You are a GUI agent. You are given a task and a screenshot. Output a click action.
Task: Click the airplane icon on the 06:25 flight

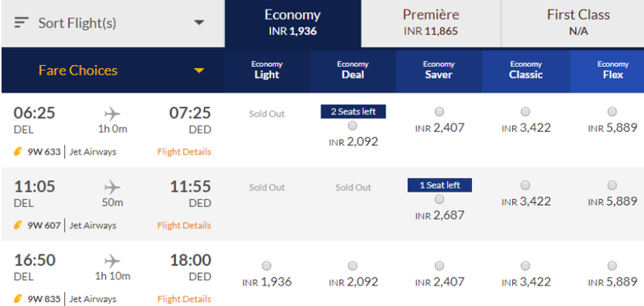pyautogui.click(x=112, y=114)
